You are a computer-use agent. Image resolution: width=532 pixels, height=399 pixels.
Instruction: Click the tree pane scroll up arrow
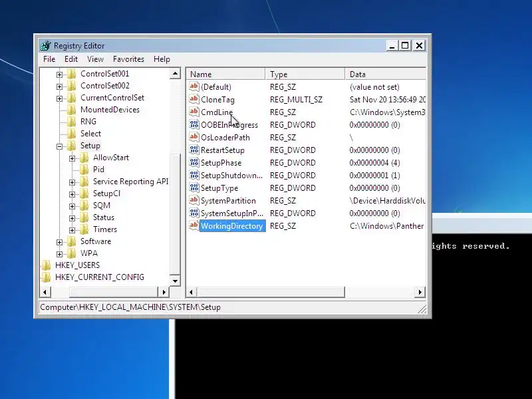tap(175, 74)
